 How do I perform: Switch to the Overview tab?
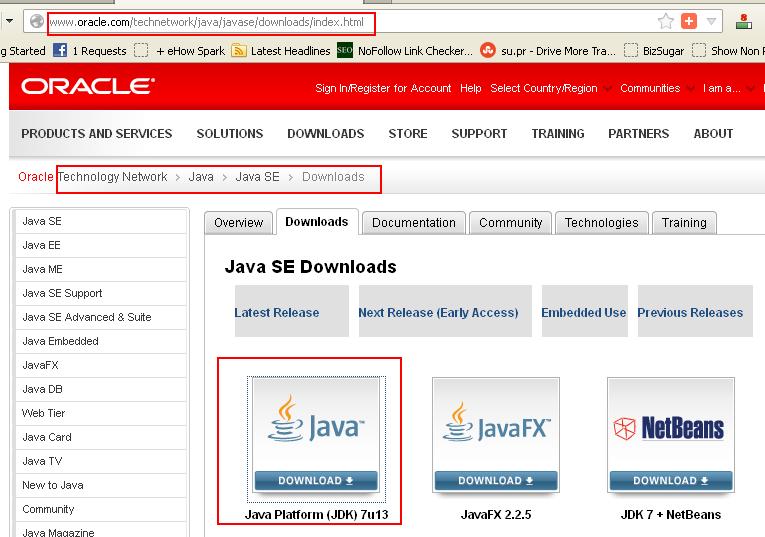[x=239, y=223]
